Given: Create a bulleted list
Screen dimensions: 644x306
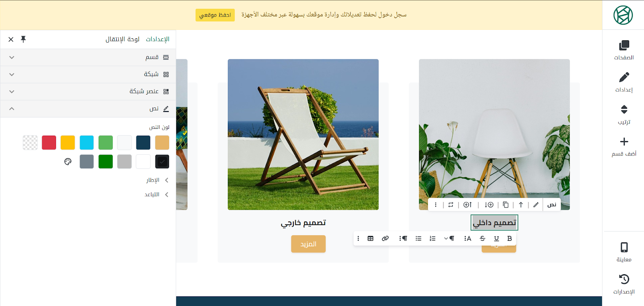Looking at the screenshot, I should tap(419, 238).
